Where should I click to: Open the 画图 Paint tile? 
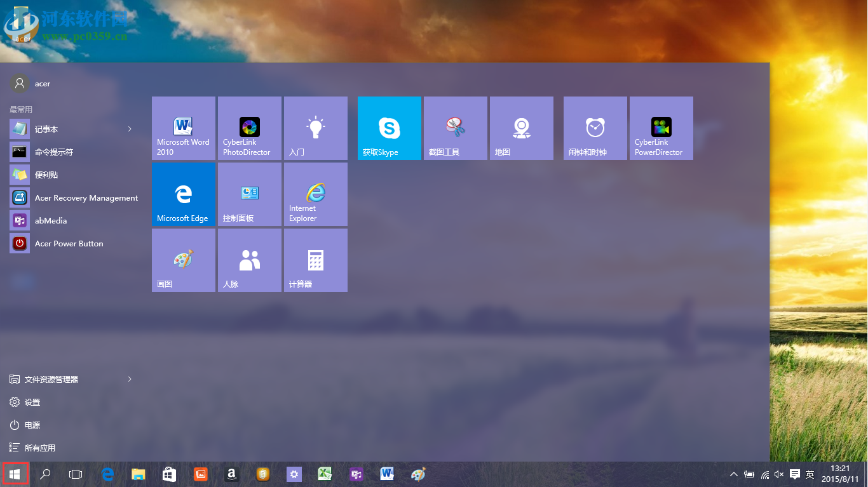pyautogui.click(x=183, y=260)
